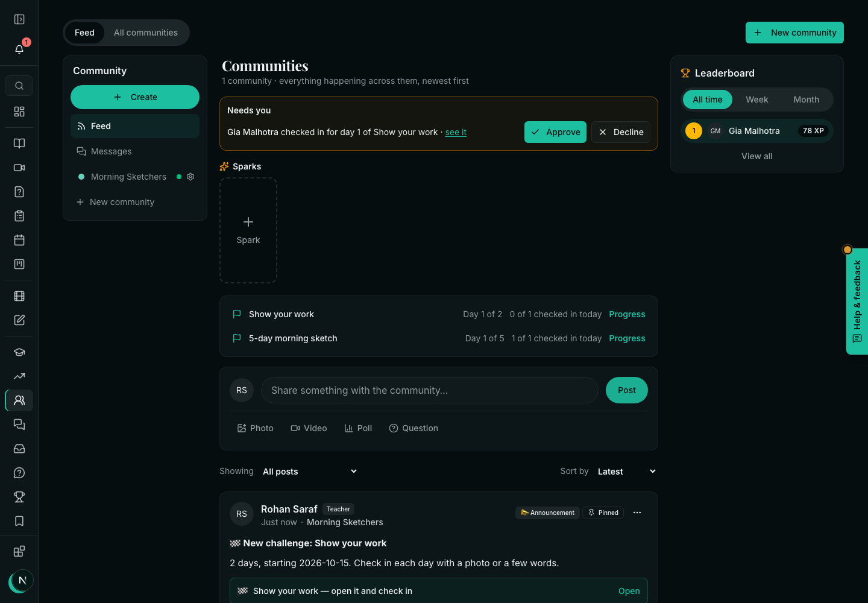Open Progress for 5-day morning sketch
This screenshot has width=868, height=603.
(x=627, y=338)
